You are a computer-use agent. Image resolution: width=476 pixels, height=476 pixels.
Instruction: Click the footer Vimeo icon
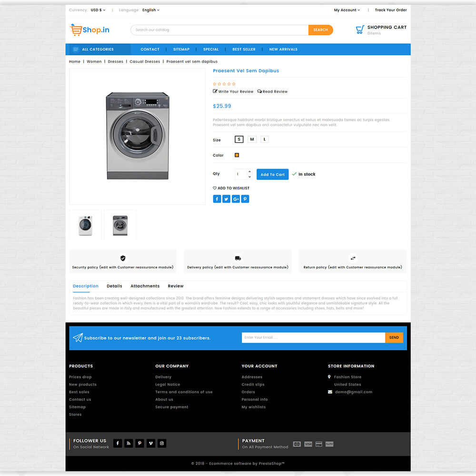(151, 443)
